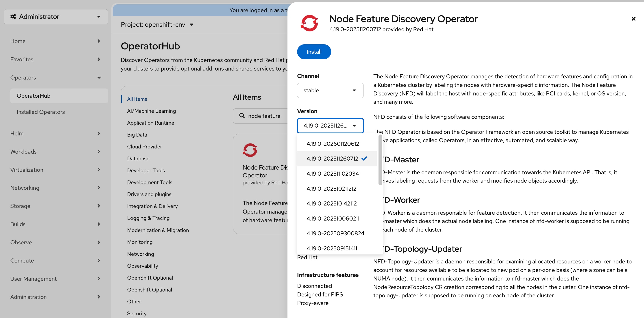This screenshot has height=318, width=644.
Task: Filter by Big Data category
Action: [137, 135]
